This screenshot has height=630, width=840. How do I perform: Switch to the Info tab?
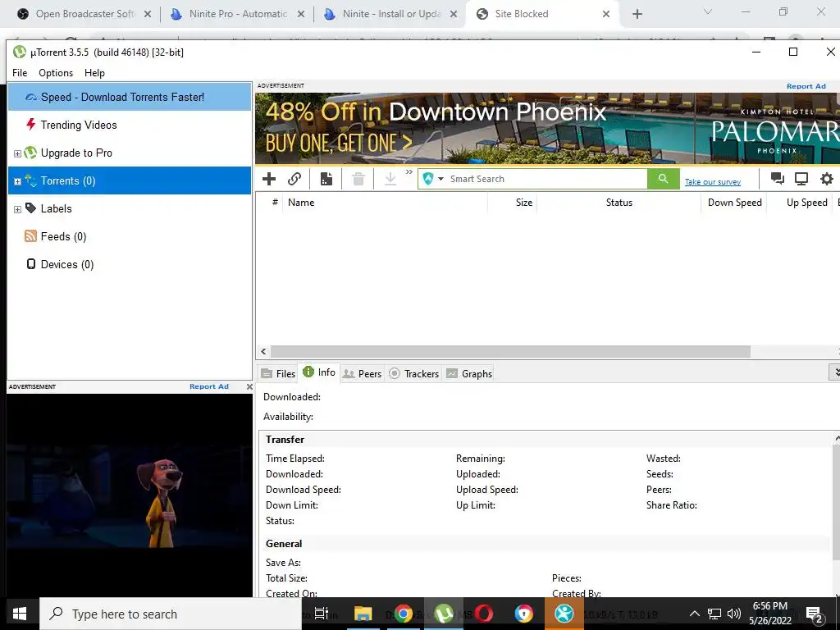click(x=319, y=372)
